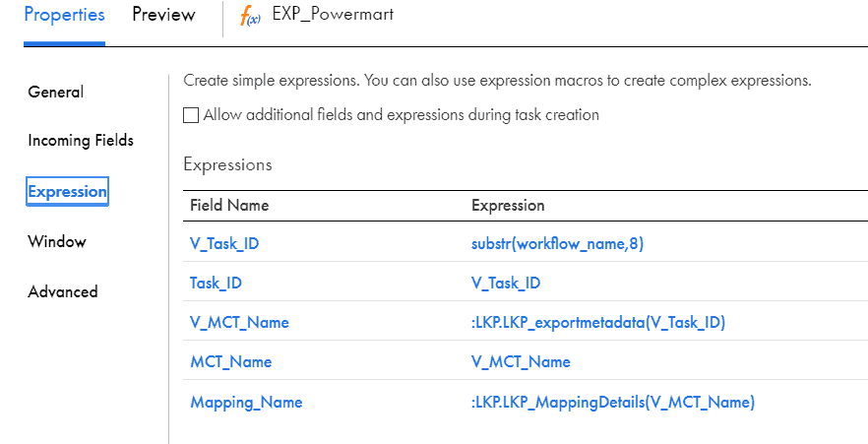Switch to the Preview tab

click(x=163, y=15)
